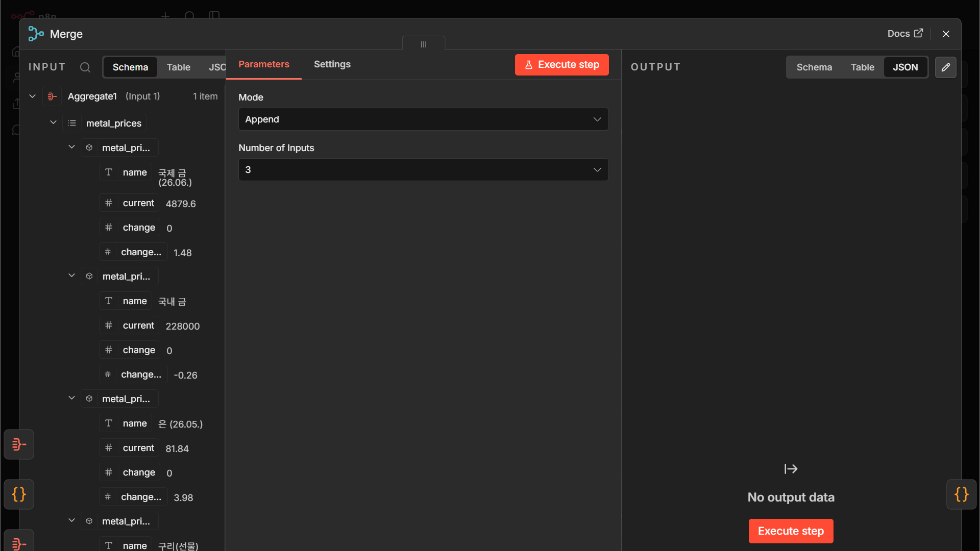Click the Aggregate1 node icon
Screen dimensions: 980x551
52,96
